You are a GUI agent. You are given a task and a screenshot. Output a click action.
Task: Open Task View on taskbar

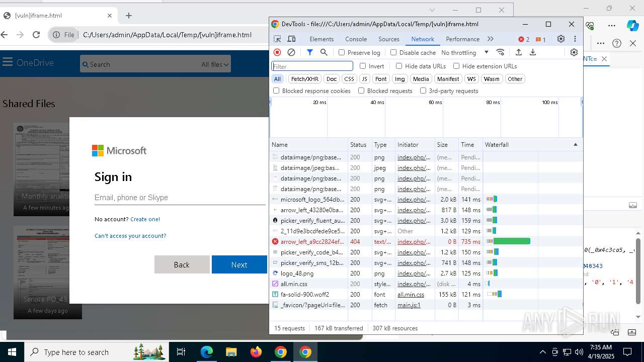coord(182,352)
